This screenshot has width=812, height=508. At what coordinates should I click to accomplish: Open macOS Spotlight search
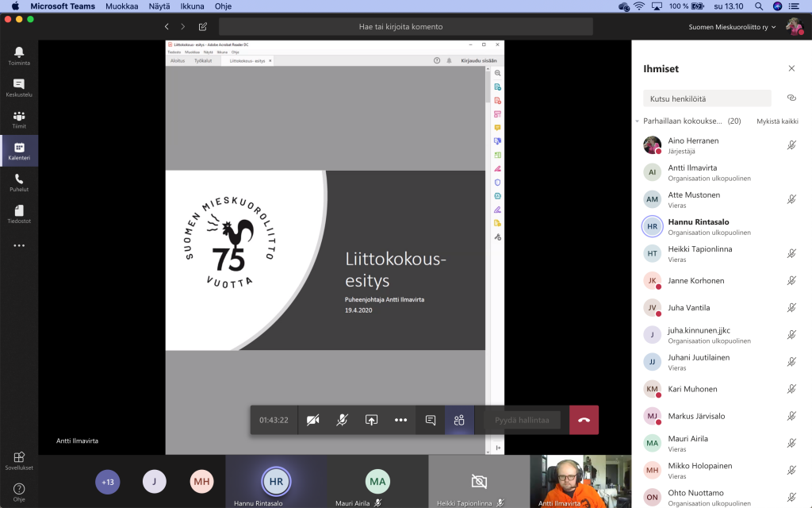click(759, 6)
